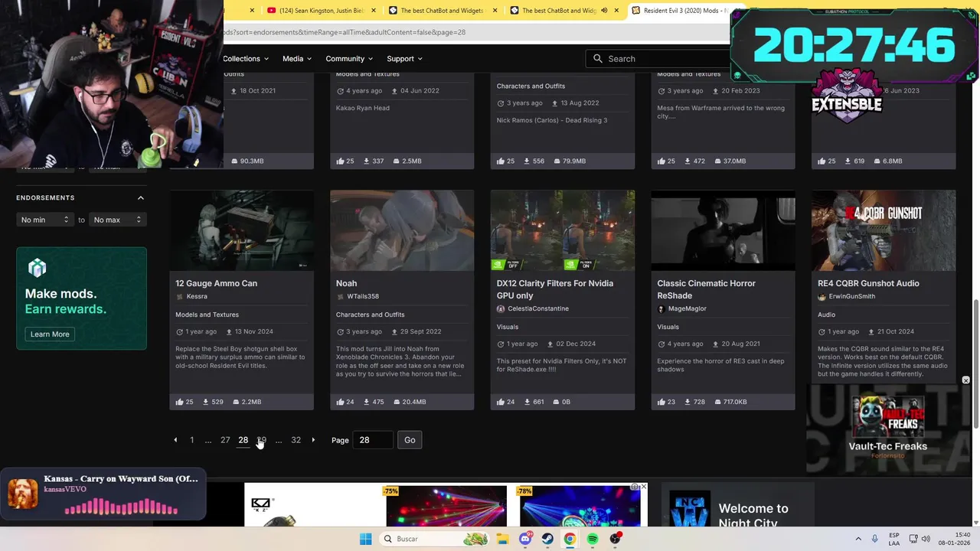Open DX12 Clarity Filters For Nvidia mod link

coord(555,289)
